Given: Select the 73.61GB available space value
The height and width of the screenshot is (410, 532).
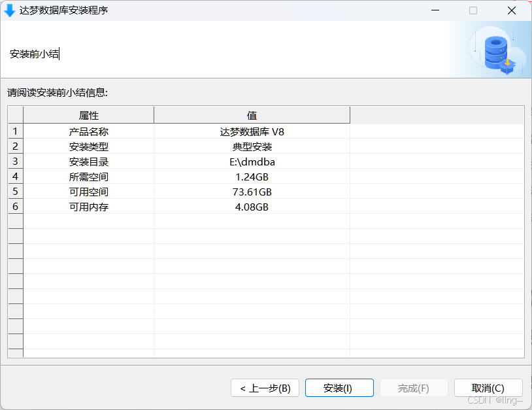Looking at the screenshot, I should pos(252,192).
